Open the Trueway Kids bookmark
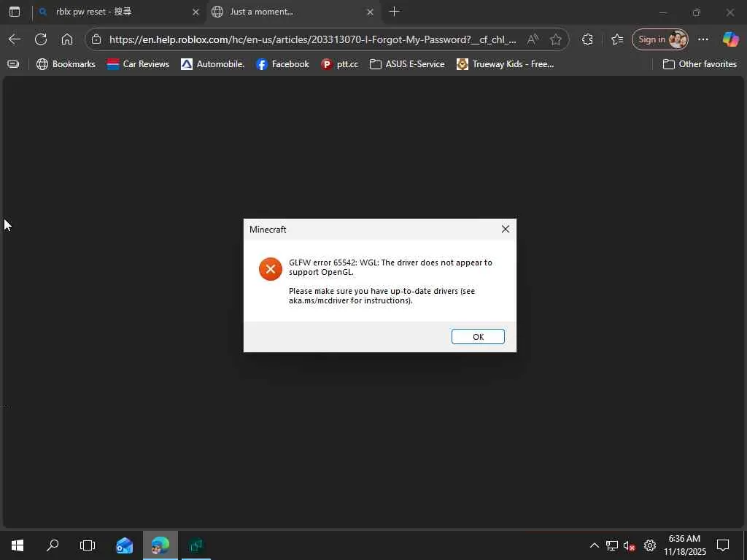 point(506,64)
